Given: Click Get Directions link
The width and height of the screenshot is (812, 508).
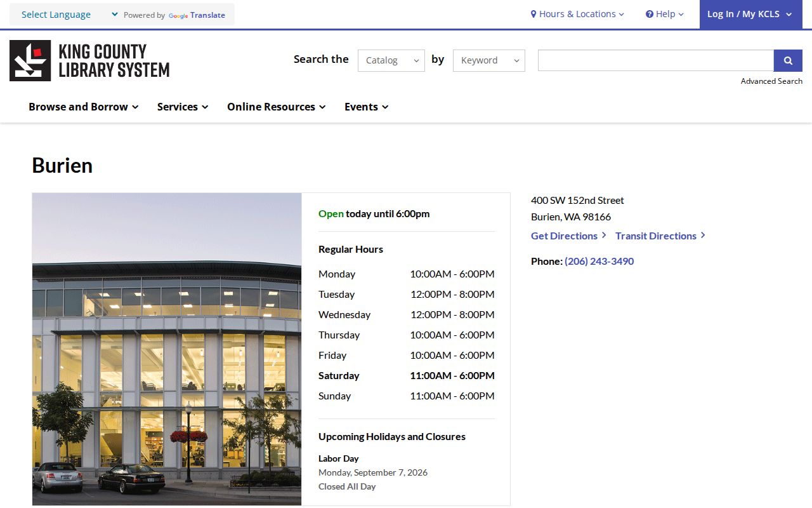Looking at the screenshot, I should [x=568, y=236].
